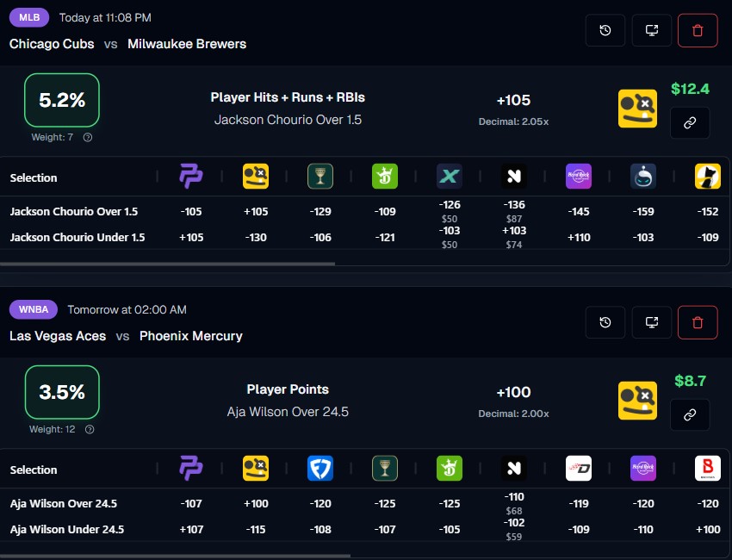Click the black N sportsbook icon in the WNBA table
Image resolution: width=732 pixels, height=560 pixels.
(x=513, y=470)
